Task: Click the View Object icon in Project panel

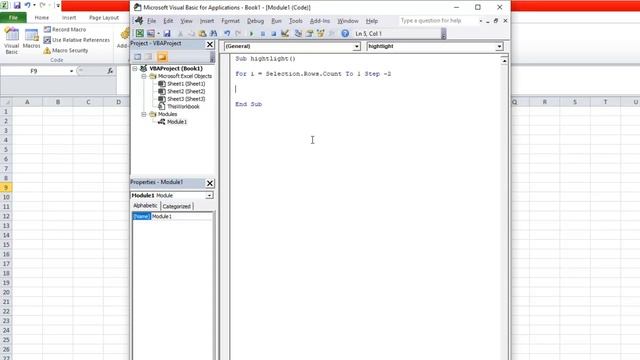Action: click(149, 57)
